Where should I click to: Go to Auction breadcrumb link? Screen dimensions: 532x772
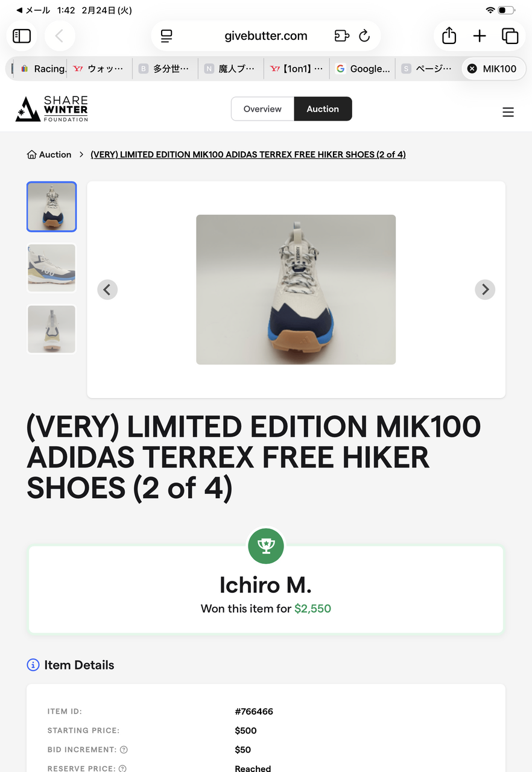[x=49, y=155]
